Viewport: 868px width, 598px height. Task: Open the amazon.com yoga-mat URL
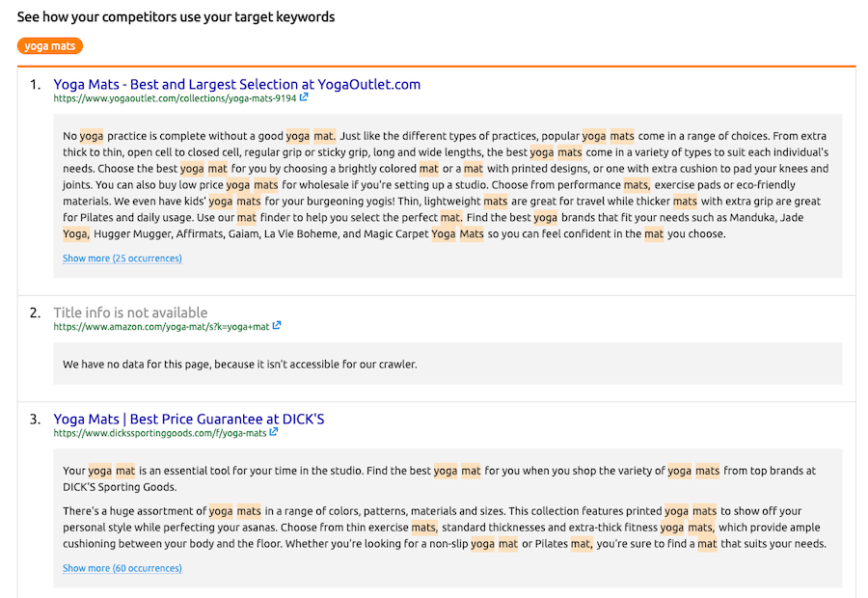(x=161, y=327)
